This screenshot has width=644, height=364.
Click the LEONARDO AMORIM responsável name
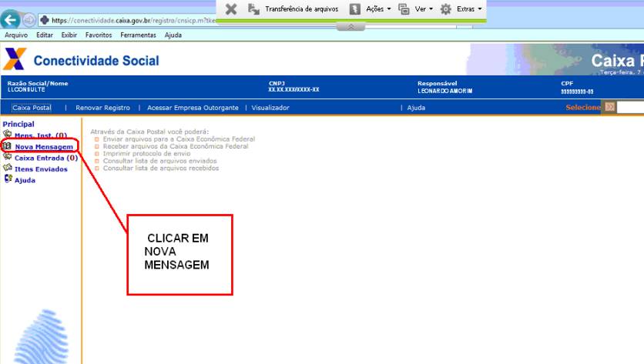pos(444,91)
